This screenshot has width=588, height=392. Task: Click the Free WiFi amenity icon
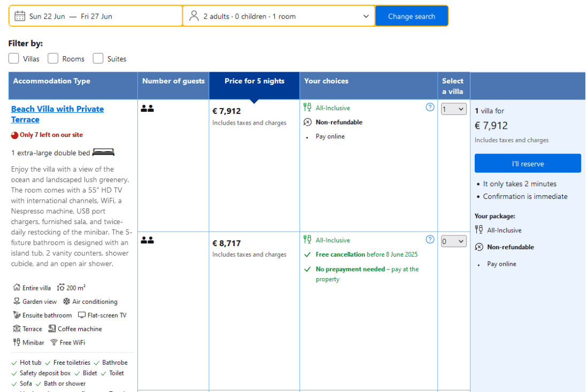tap(53, 342)
